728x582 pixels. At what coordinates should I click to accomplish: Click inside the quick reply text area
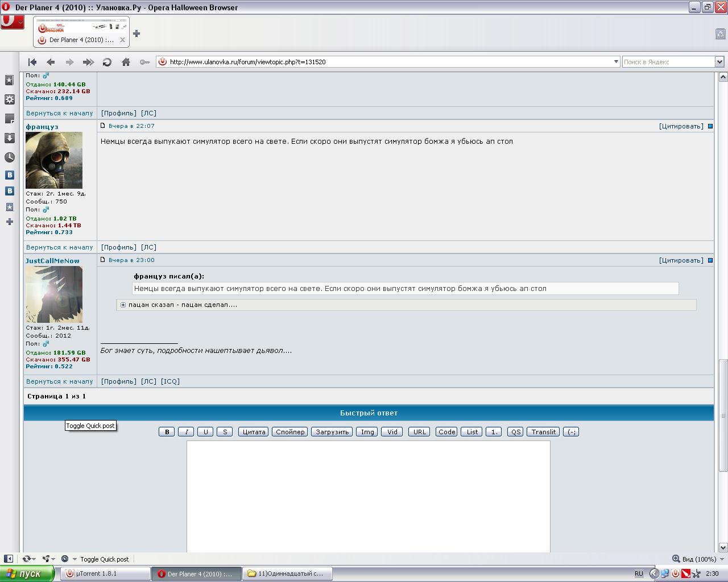click(x=368, y=494)
